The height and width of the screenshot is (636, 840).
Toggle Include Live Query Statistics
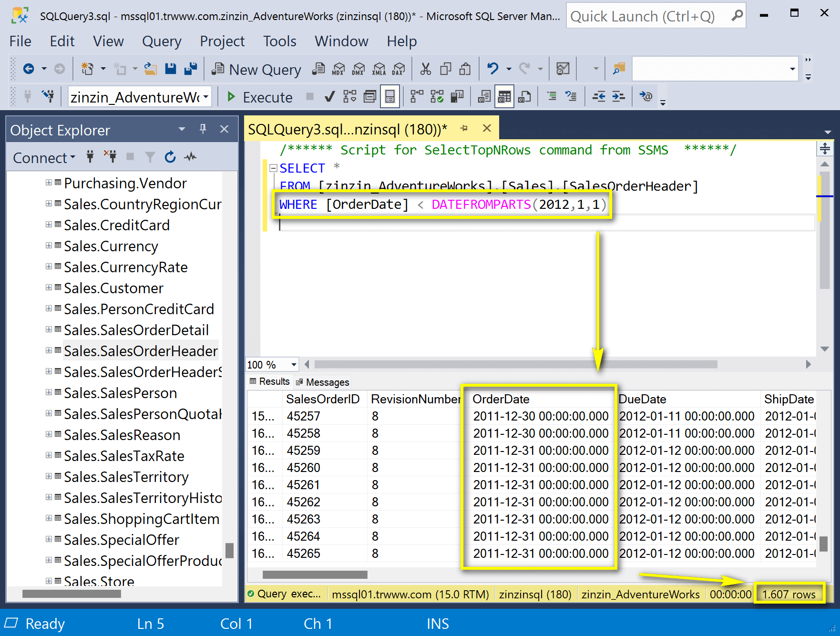click(x=437, y=97)
